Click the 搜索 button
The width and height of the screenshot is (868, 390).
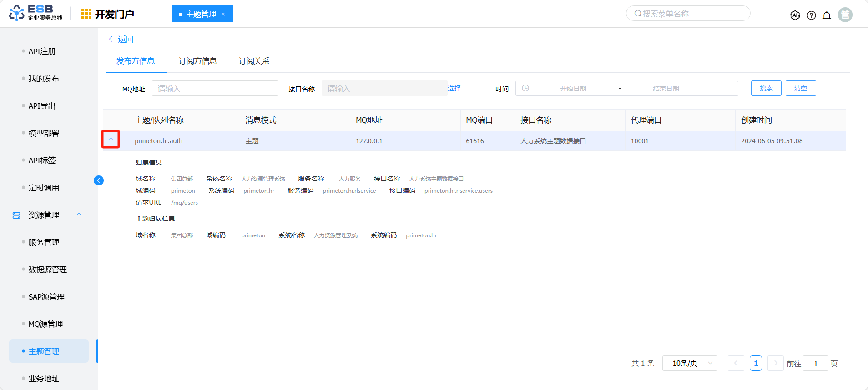pyautogui.click(x=766, y=88)
